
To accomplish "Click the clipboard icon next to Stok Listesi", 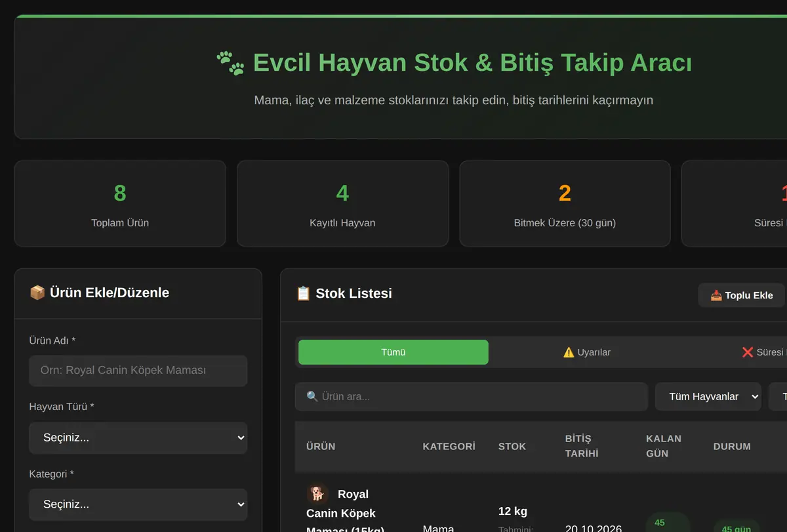I will pos(303,293).
